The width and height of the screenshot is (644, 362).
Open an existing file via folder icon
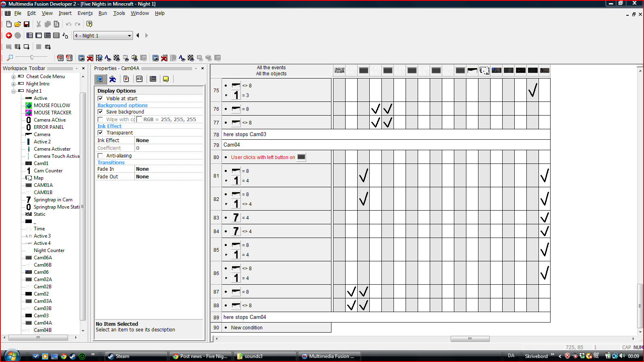18,24
